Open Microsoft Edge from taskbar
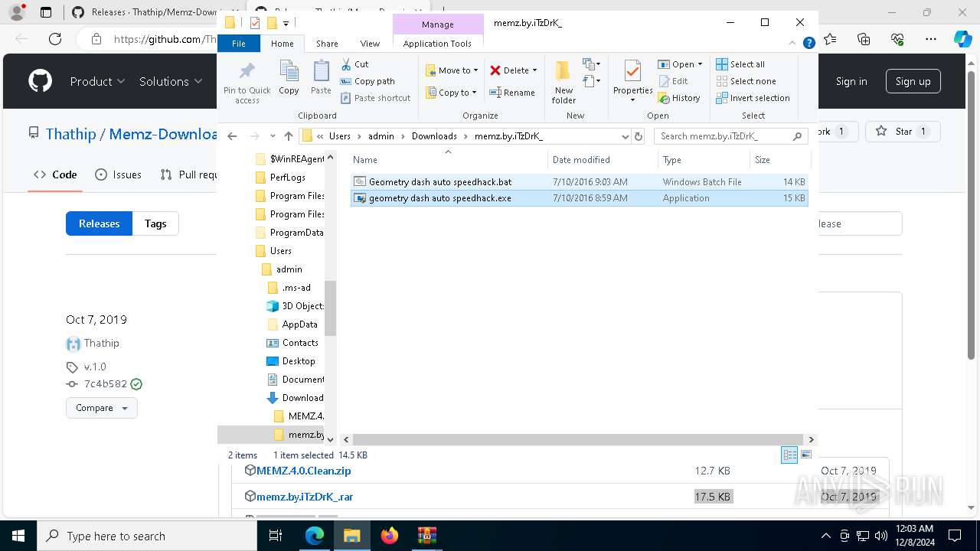Viewport: 980px width, 551px height. coord(315,536)
